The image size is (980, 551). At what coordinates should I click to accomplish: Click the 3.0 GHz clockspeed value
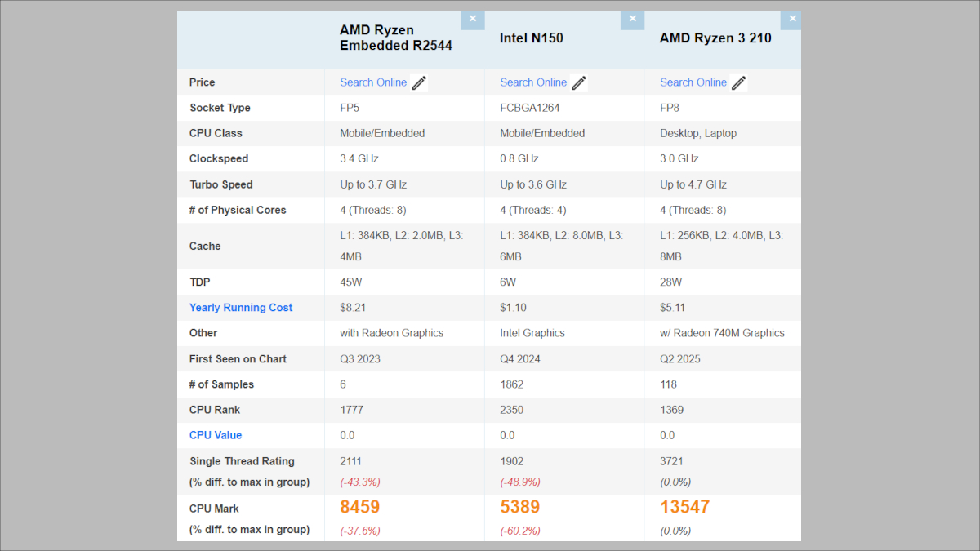pyautogui.click(x=679, y=158)
